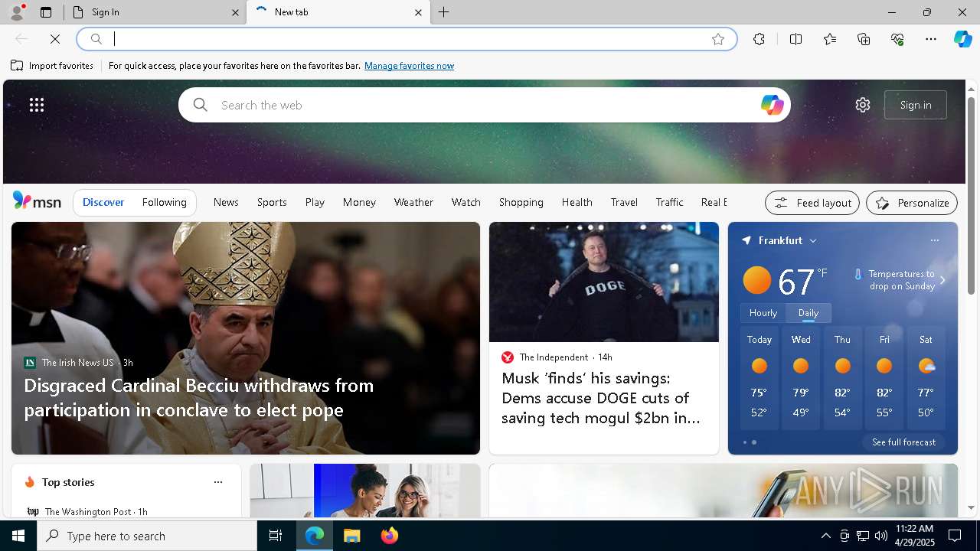Open Browser essentials heart icon
980x551 pixels.
(897, 39)
